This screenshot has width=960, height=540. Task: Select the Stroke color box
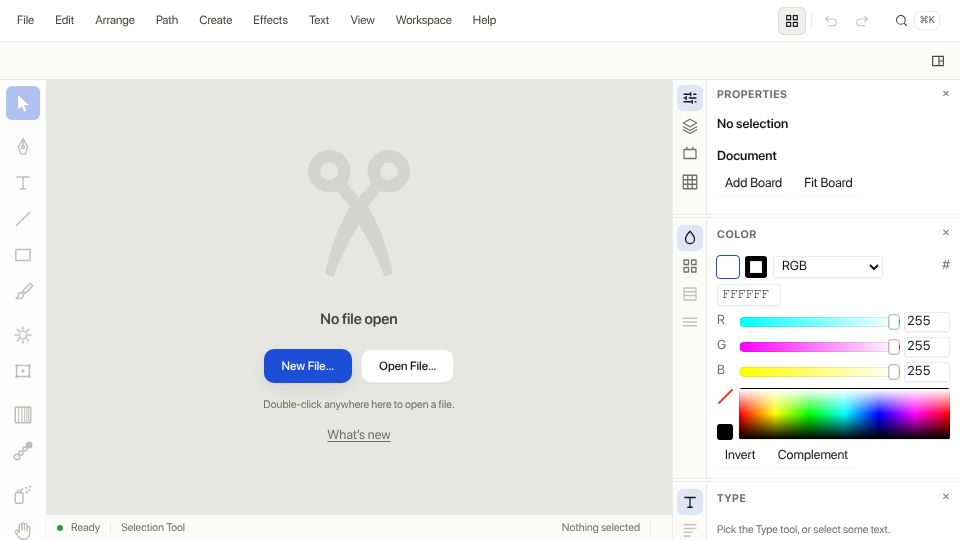pyautogui.click(x=756, y=267)
